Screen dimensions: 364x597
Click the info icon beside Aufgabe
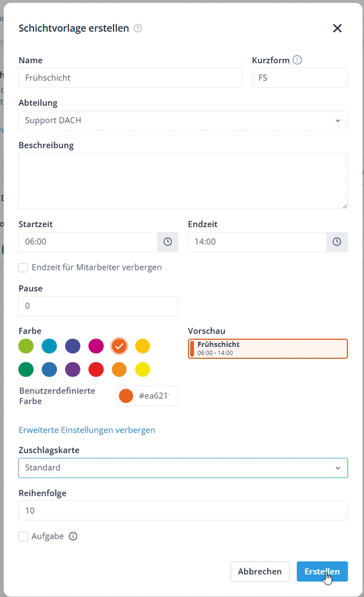pos(73,536)
